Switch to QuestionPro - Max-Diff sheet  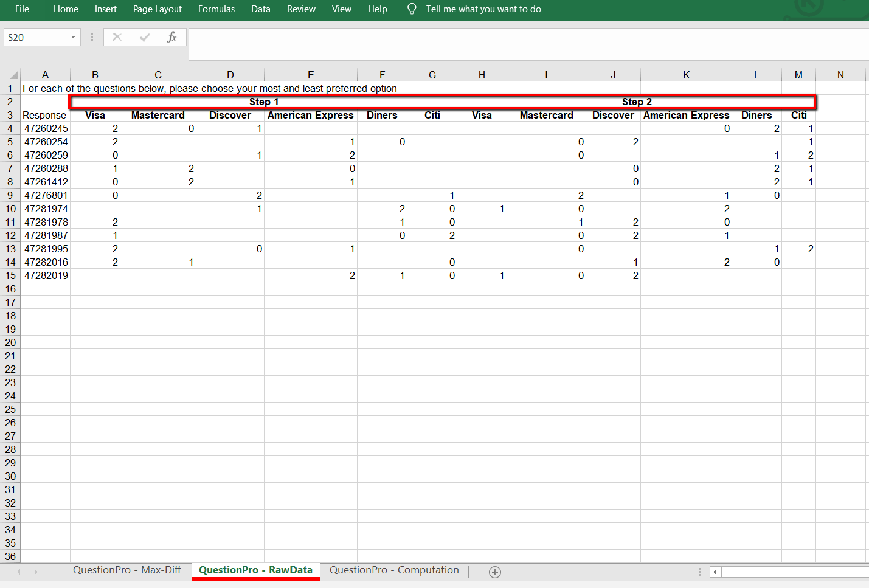coord(127,570)
